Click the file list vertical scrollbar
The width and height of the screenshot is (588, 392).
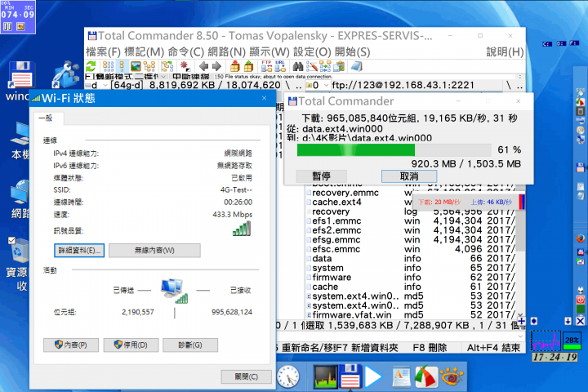click(x=520, y=252)
